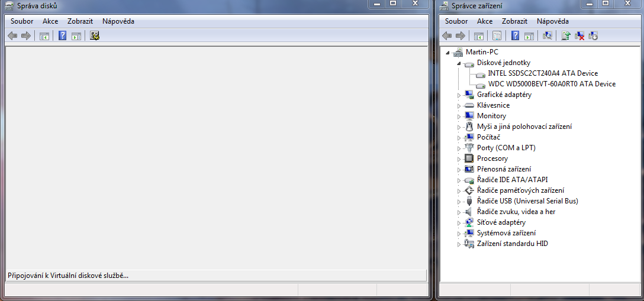Open Nápověda menu in Správa disků
Screen dimensions: 644x301
point(118,21)
